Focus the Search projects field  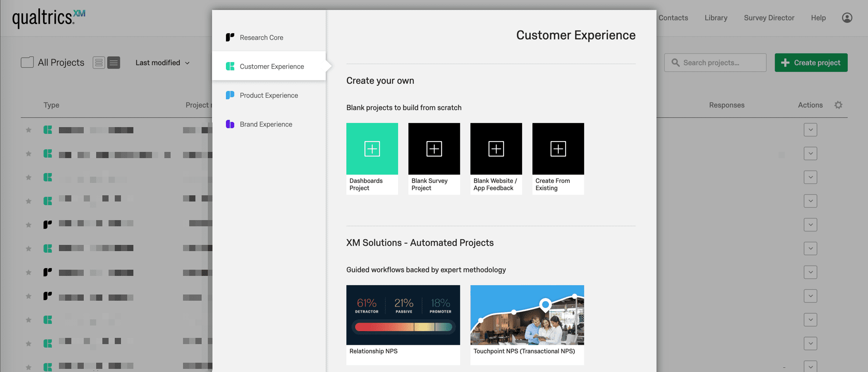tap(715, 63)
